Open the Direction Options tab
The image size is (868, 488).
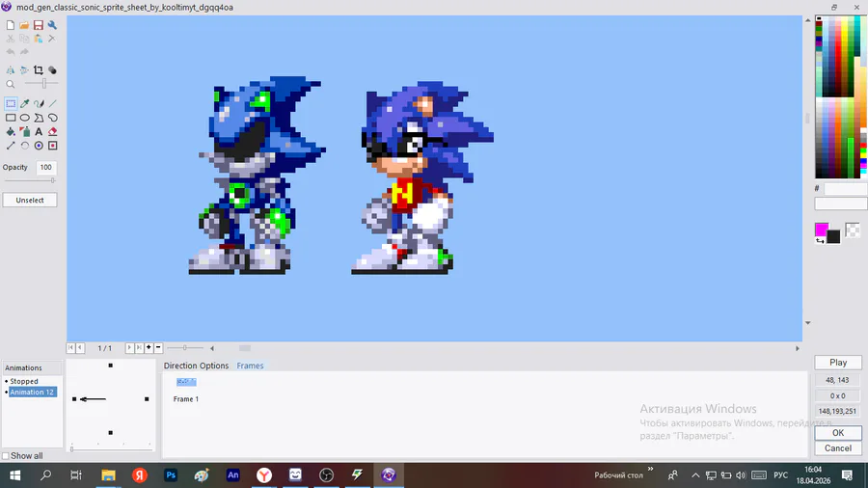tap(196, 366)
